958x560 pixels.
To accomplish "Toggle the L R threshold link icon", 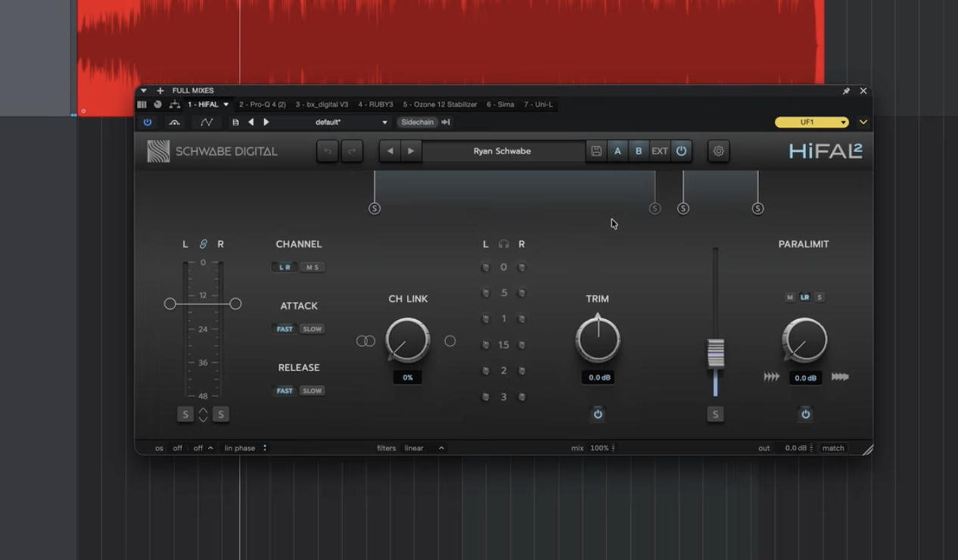I will pos(203,244).
